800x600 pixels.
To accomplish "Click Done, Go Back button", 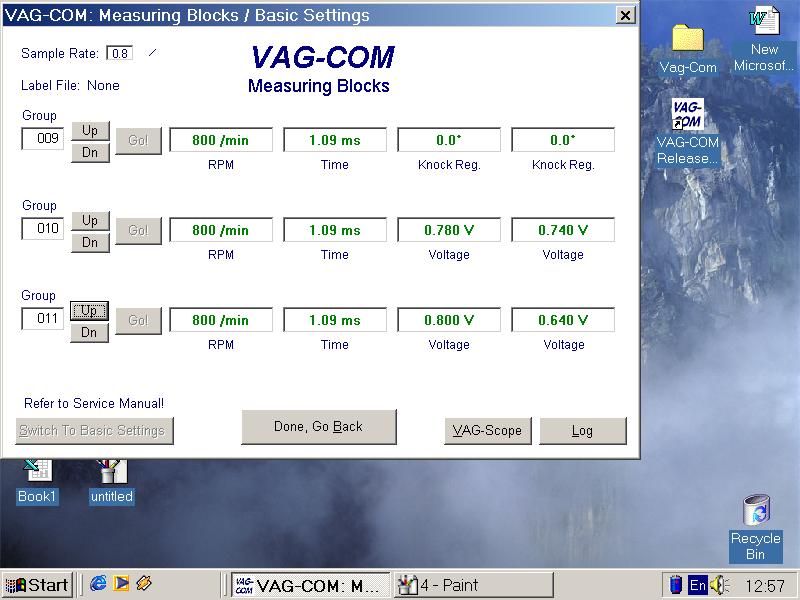I will [318, 427].
